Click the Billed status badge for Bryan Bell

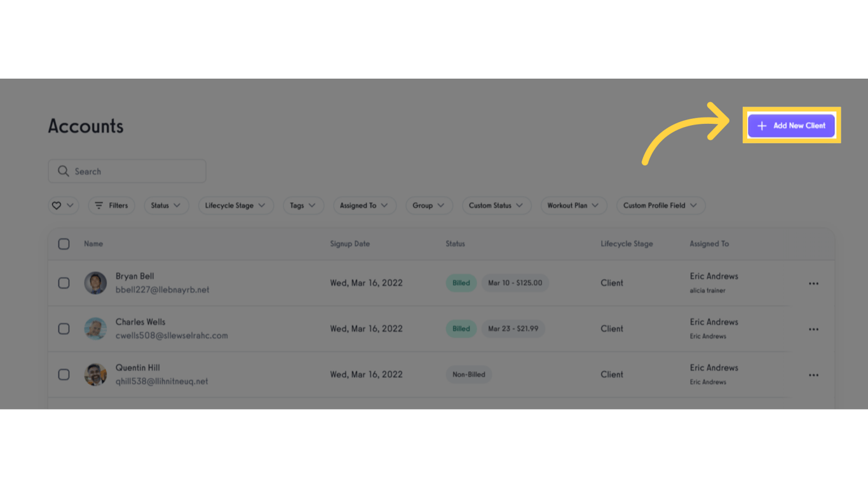(x=461, y=283)
